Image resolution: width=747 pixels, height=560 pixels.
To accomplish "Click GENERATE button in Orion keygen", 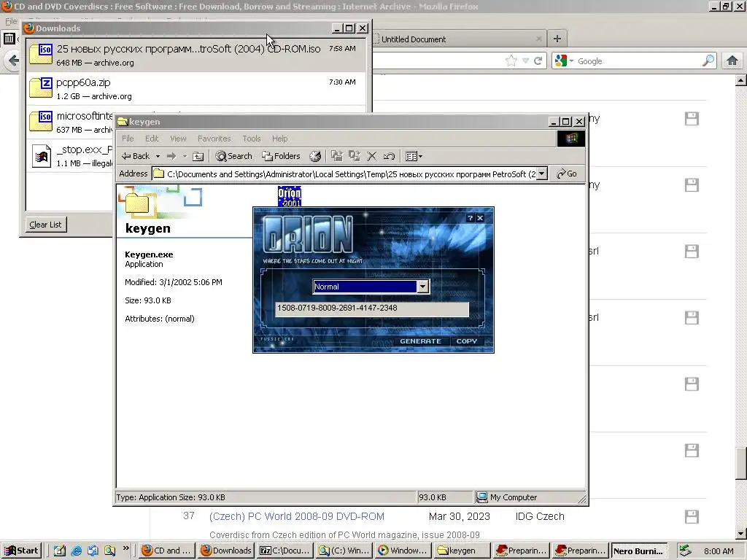I will click(420, 341).
